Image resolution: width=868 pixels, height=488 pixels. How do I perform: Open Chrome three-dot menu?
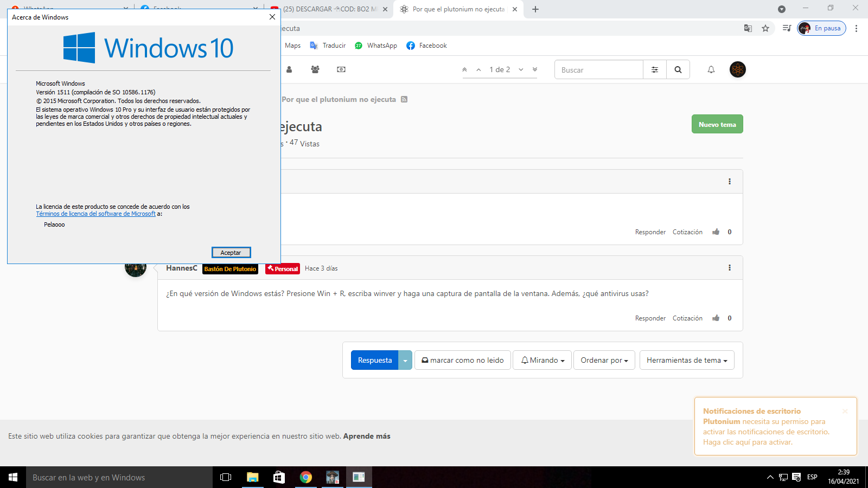click(856, 28)
